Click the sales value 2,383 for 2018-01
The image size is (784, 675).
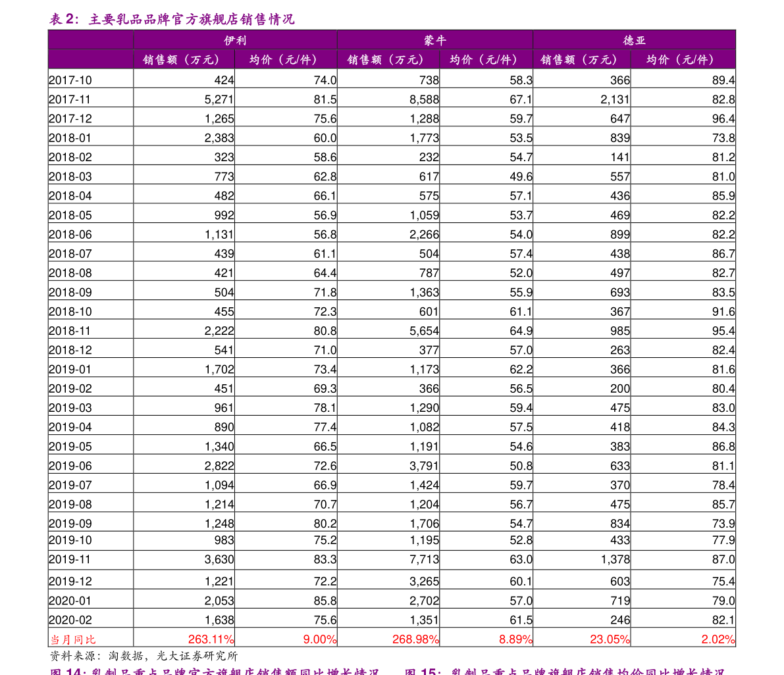click(219, 138)
